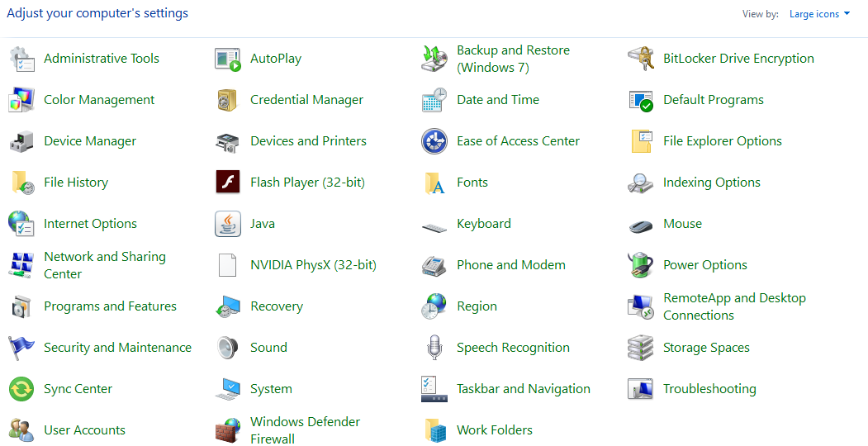Image resolution: width=868 pixels, height=446 pixels.
Task: Click the Mouse icon
Action: click(641, 225)
